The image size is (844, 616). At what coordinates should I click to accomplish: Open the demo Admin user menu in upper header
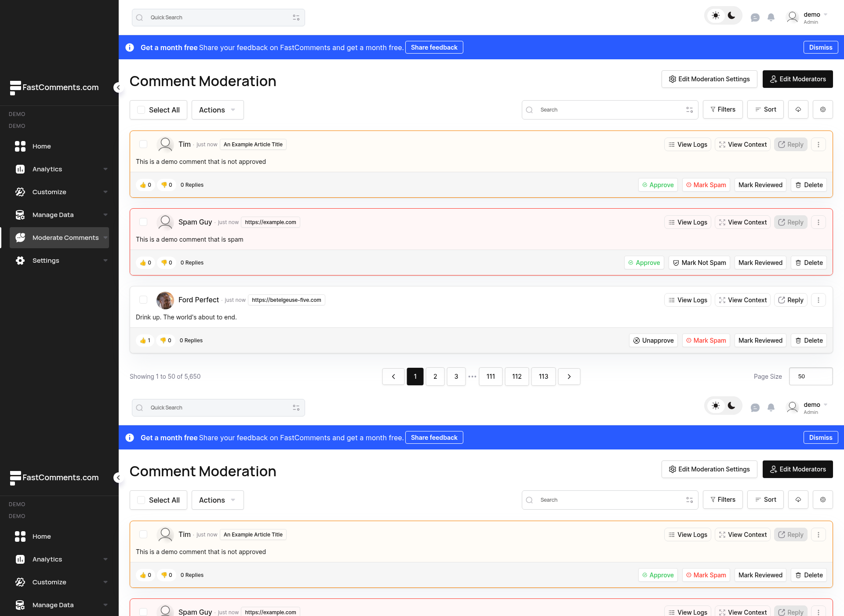[x=808, y=18]
